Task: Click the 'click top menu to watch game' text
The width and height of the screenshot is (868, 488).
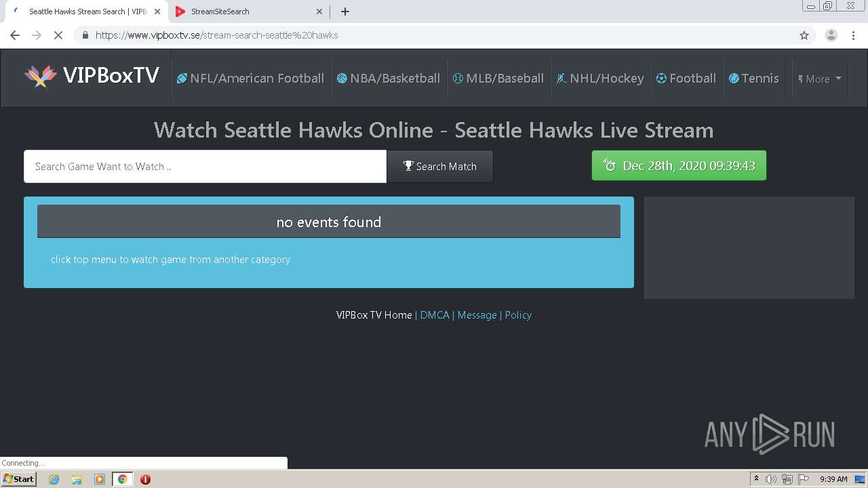Action: pyautogui.click(x=170, y=260)
